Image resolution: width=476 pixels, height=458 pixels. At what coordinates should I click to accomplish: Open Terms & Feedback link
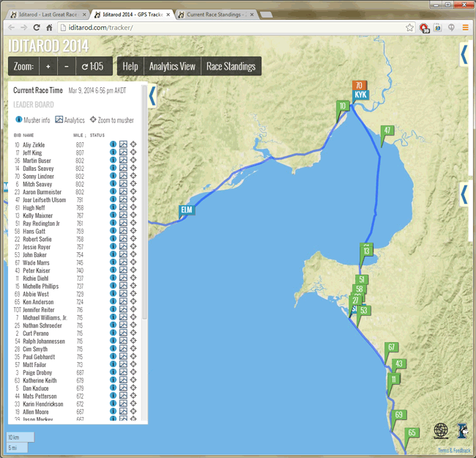pyautogui.click(x=454, y=451)
